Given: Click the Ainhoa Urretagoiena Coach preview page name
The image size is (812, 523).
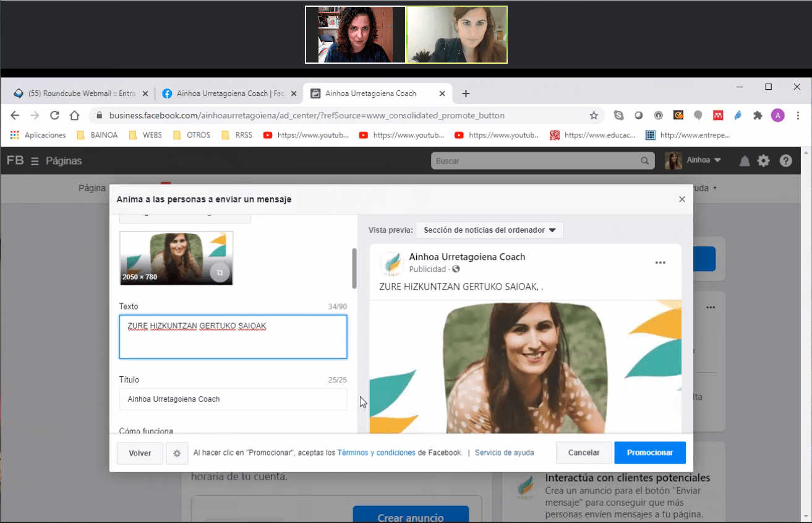Looking at the screenshot, I should point(467,257).
